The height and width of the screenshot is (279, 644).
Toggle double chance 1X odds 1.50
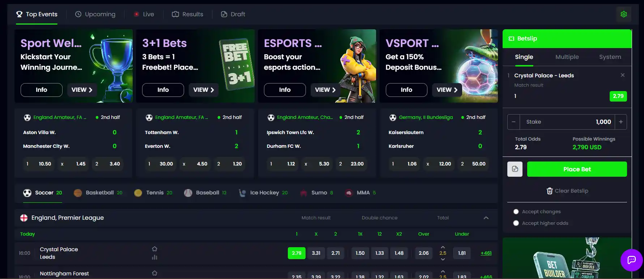click(x=360, y=253)
